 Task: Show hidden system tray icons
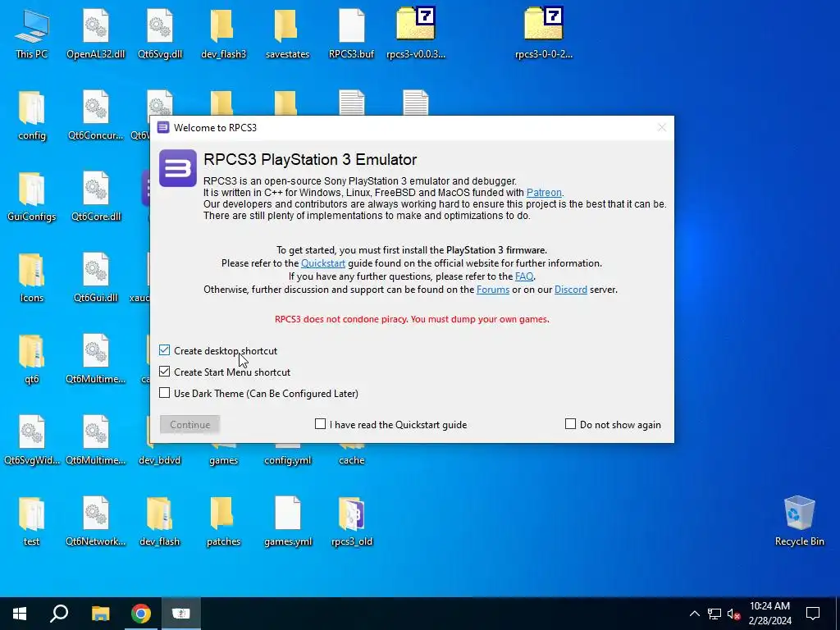tap(694, 614)
